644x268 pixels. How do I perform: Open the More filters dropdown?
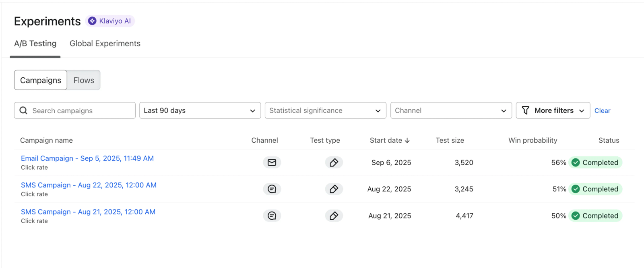pos(553,110)
